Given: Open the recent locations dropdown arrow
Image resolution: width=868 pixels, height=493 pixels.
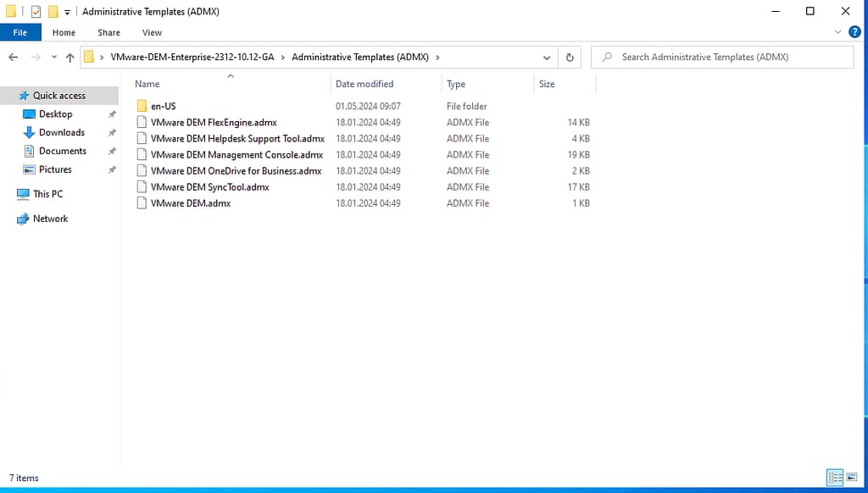Looking at the screenshot, I should coord(53,58).
